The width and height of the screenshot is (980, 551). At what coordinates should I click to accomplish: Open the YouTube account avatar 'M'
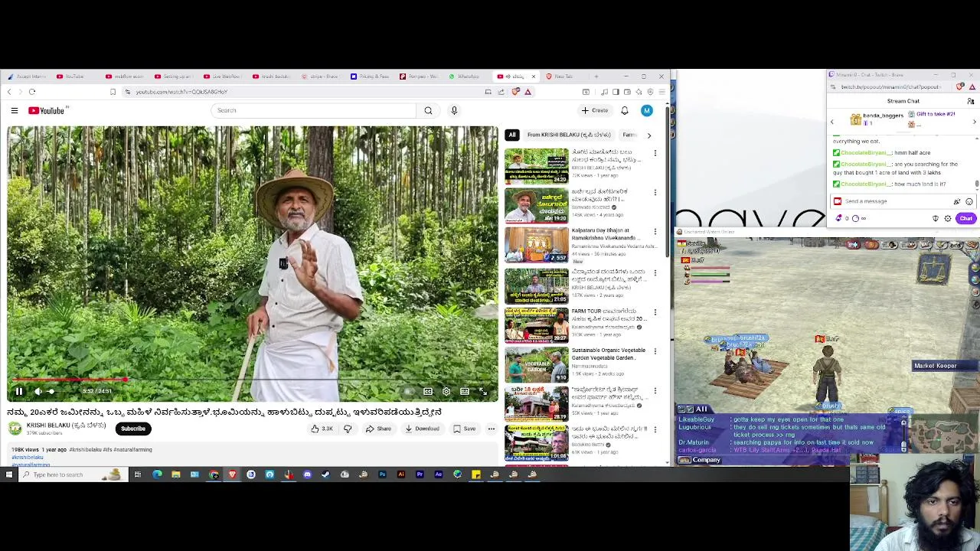coord(647,111)
